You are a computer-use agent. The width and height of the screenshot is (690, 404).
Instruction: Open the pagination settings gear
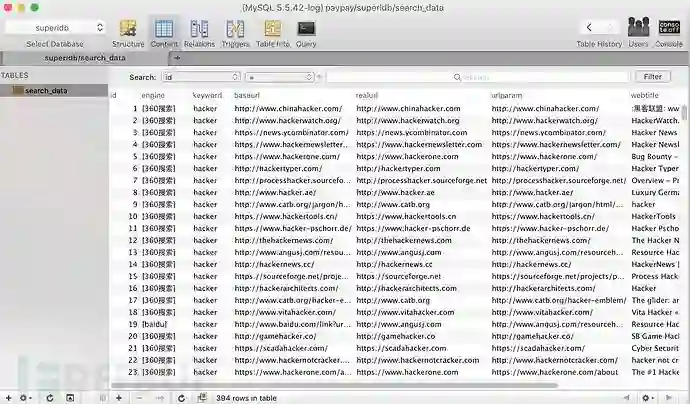click(x=647, y=398)
